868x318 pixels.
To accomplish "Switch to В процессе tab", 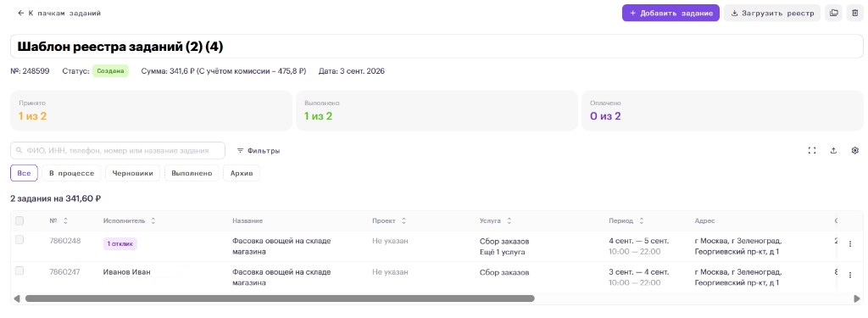I will 71,173.
